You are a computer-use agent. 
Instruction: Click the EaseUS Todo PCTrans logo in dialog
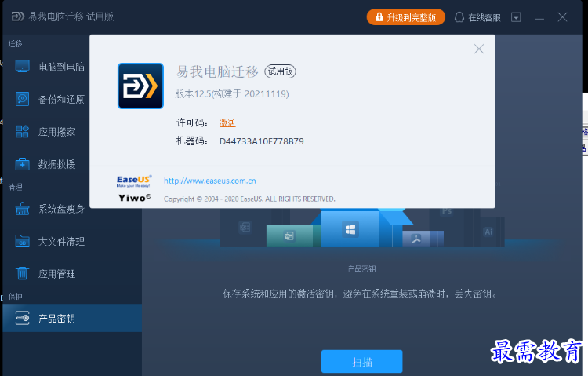coord(140,86)
